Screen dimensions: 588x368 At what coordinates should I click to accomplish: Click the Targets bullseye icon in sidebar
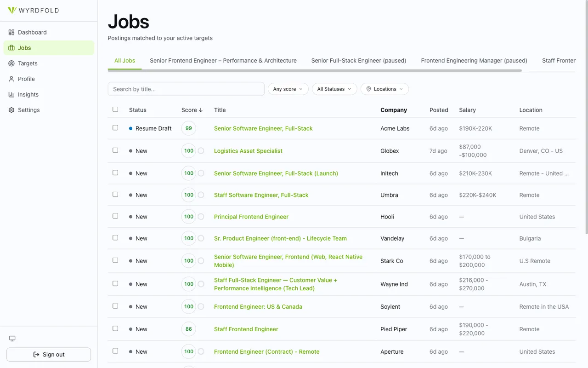(x=11, y=63)
